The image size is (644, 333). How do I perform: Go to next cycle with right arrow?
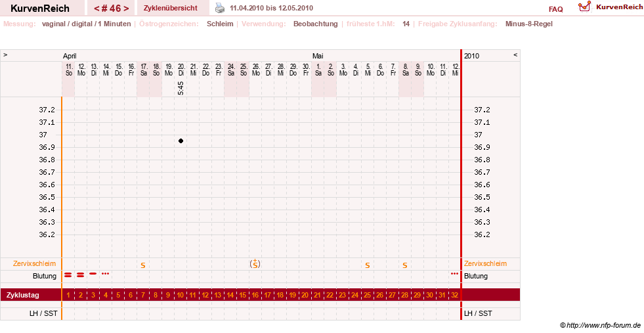pos(126,9)
